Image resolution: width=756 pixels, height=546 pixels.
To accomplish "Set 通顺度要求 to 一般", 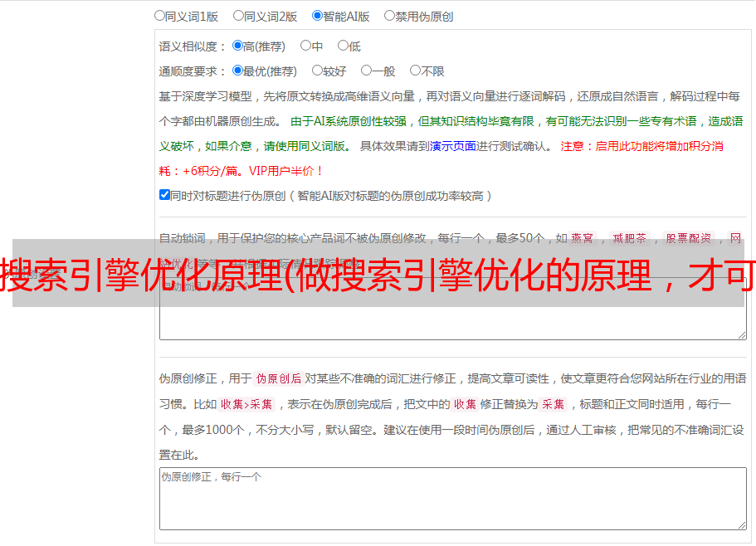I will (x=367, y=71).
